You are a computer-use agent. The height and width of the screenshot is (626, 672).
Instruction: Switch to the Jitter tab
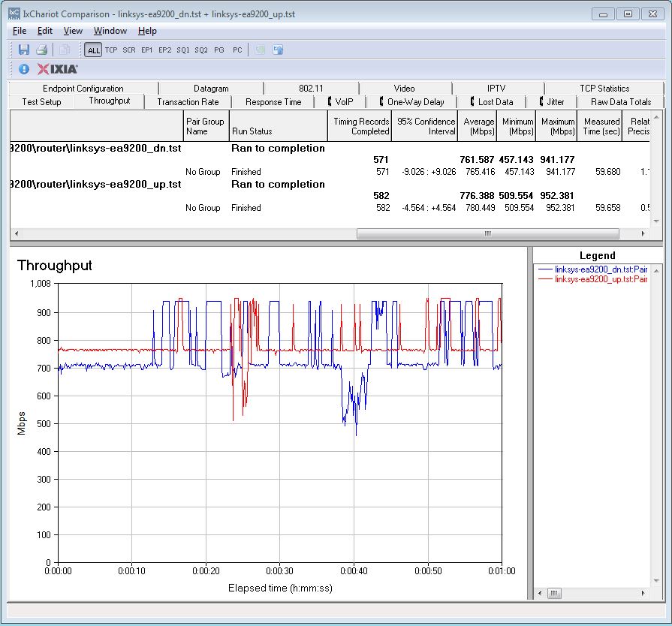pos(552,102)
